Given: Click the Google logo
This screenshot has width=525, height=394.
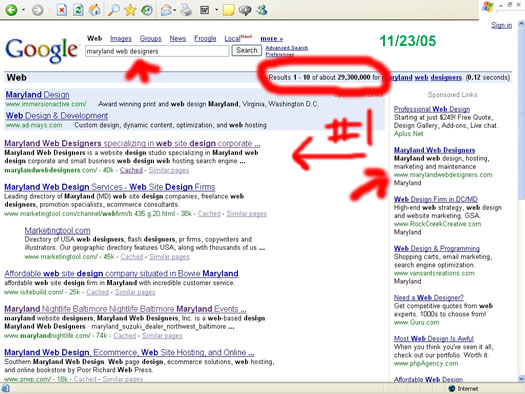Looking at the screenshot, I should [x=42, y=50].
